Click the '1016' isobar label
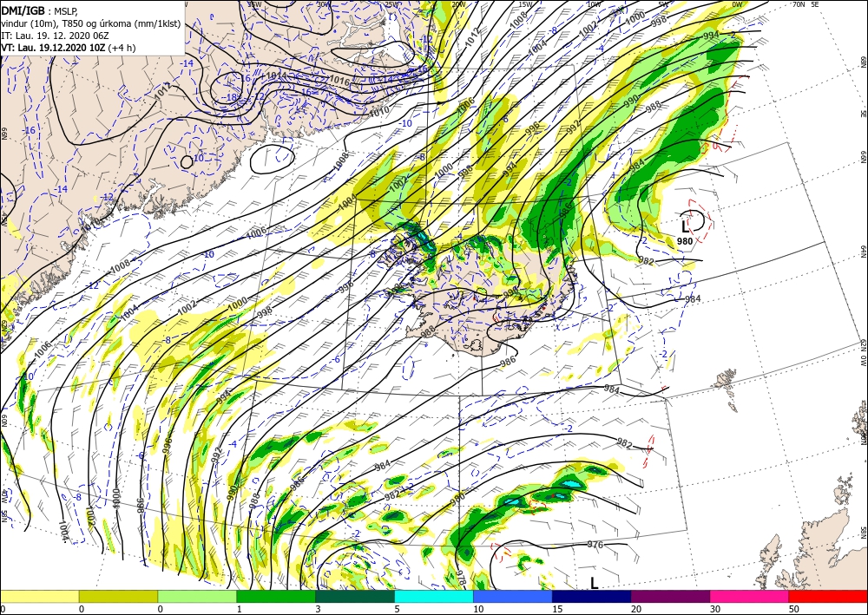The height and width of the screenshot is (615, 868). click(x=339, y=82)
